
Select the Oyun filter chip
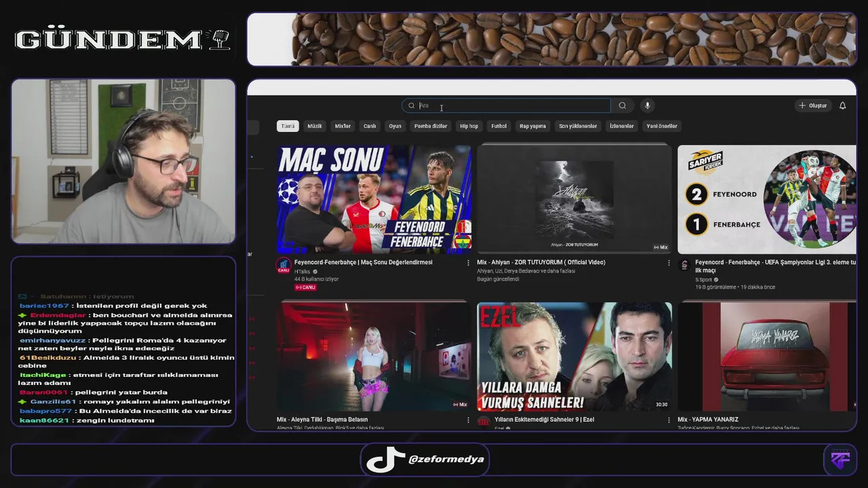coord(395,126)
